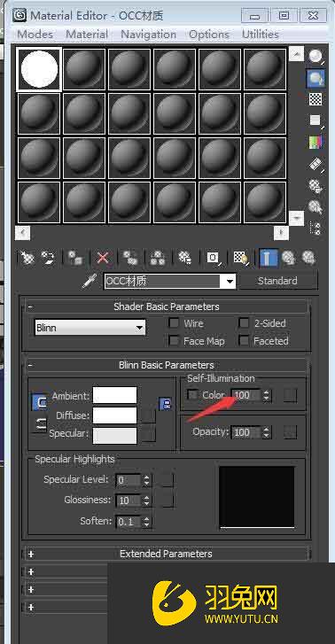Click the Diffuse map button
The height and width of the screenshot is (644, 335).
(149, 415)
